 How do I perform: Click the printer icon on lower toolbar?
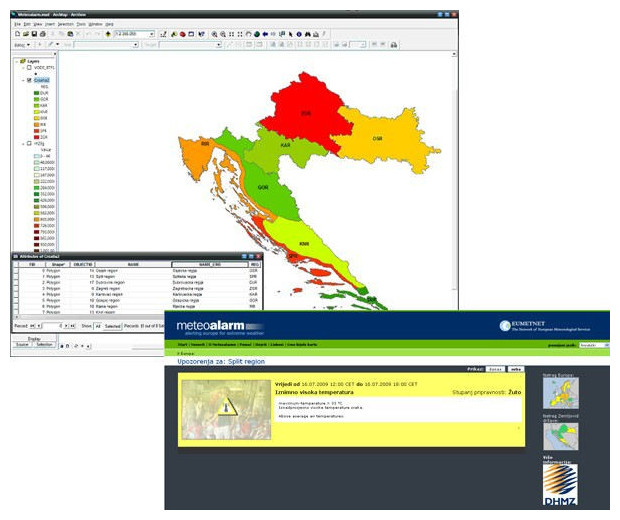pyautogui.click(x=394, y=45)
